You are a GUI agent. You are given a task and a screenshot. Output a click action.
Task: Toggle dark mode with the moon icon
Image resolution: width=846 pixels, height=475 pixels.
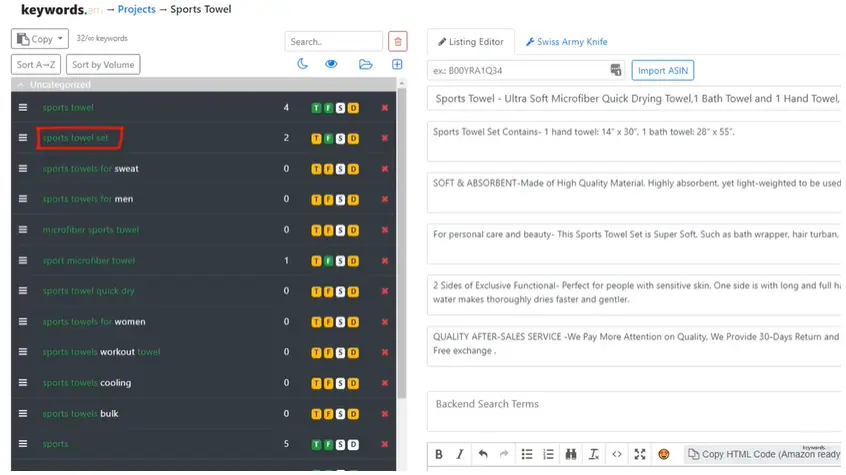303,65
